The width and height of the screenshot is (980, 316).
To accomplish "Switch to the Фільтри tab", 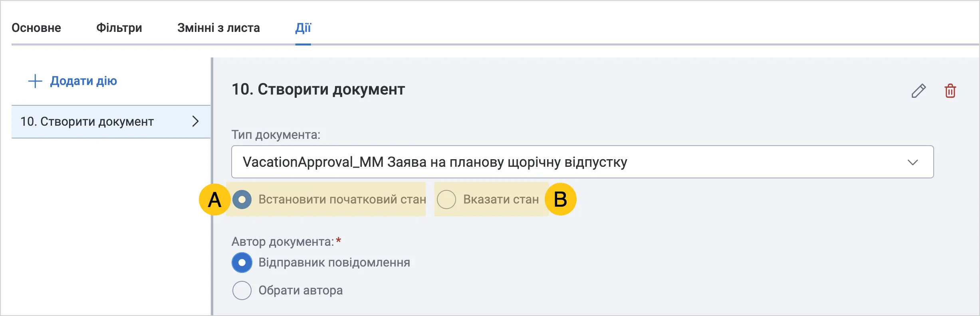I will pyautogui.click(x=119, y=28).
